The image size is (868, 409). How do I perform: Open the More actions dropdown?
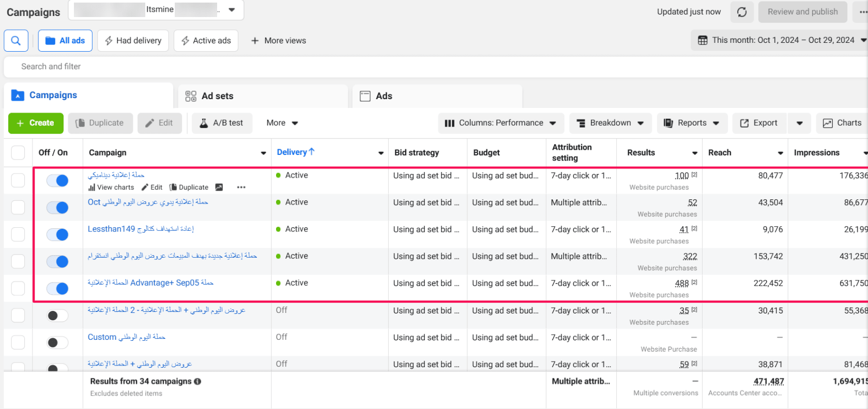pos(282,123)
